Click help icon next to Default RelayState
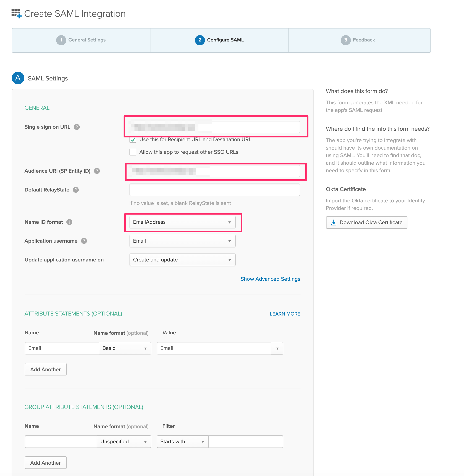Screen dimensions: 464x476 76,190
